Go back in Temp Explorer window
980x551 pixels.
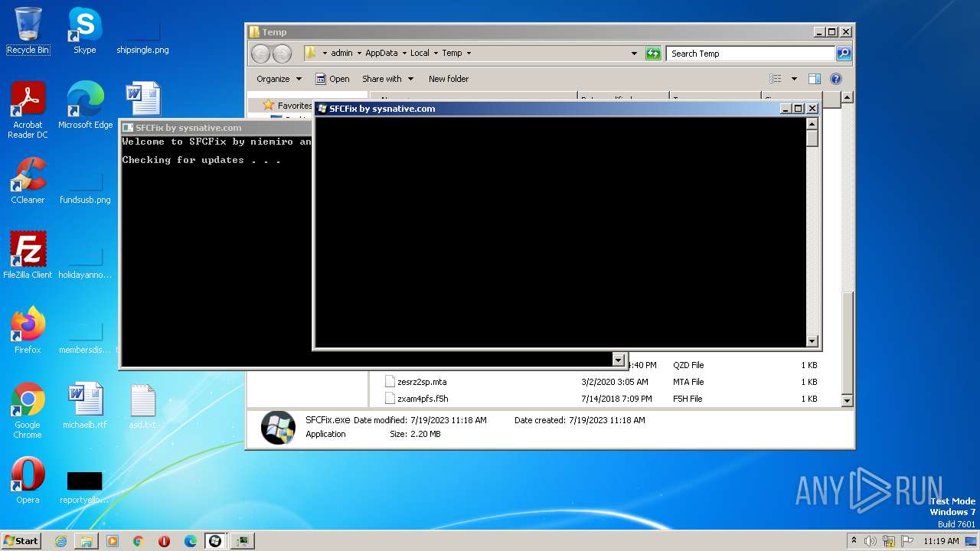pos(260,54)
